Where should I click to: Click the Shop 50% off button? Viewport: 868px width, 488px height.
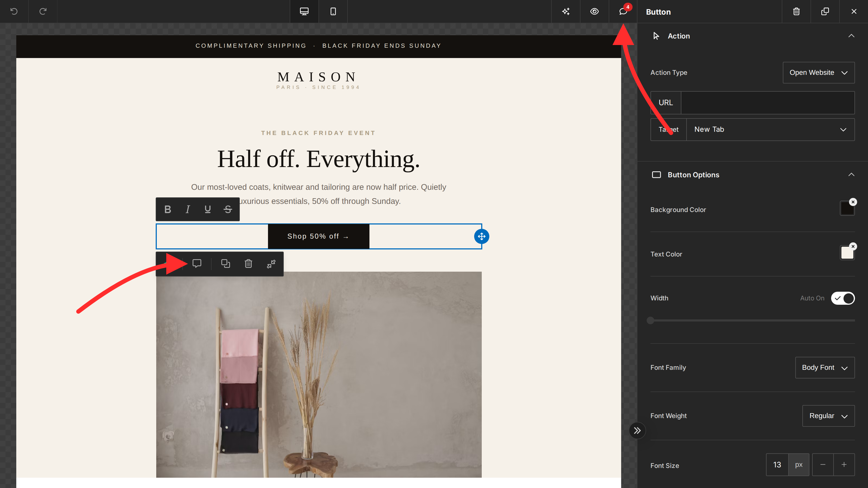[318, 236]
